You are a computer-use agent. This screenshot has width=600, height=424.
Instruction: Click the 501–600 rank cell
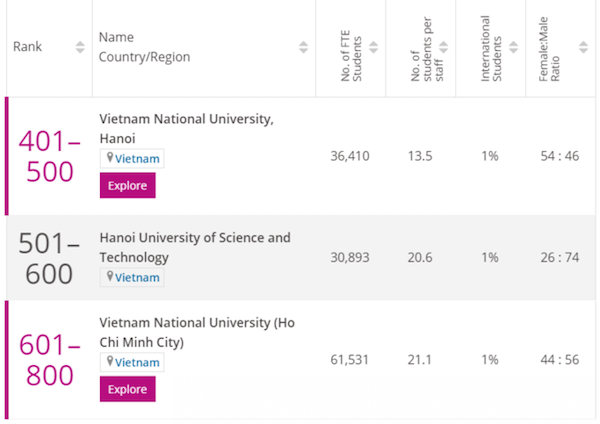pos(47,258)
